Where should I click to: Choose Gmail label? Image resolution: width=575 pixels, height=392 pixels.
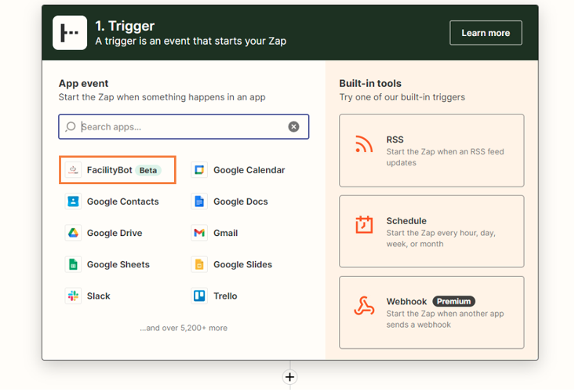225,233
